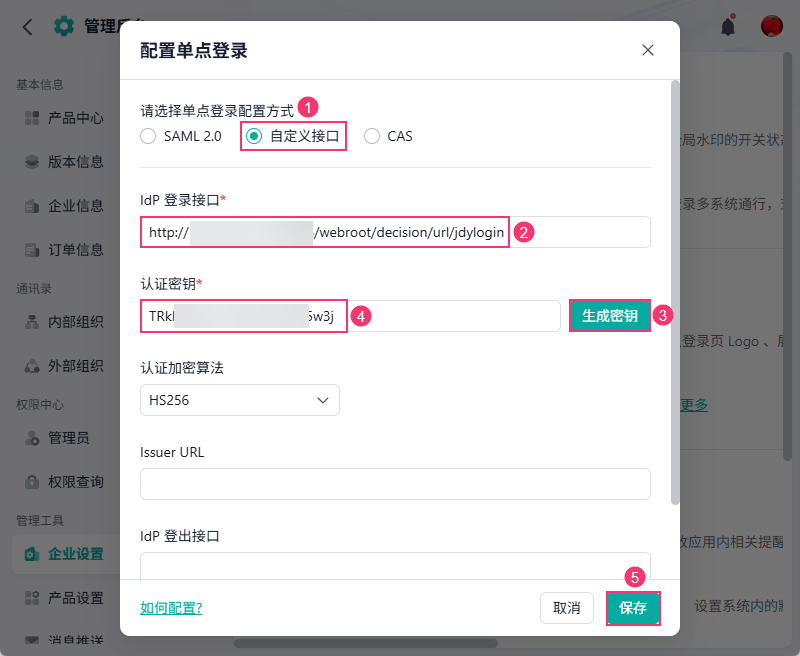Open 企业设置 in the sidebar
This screenshot has height=656, width=800.
(x=75, y=554)
